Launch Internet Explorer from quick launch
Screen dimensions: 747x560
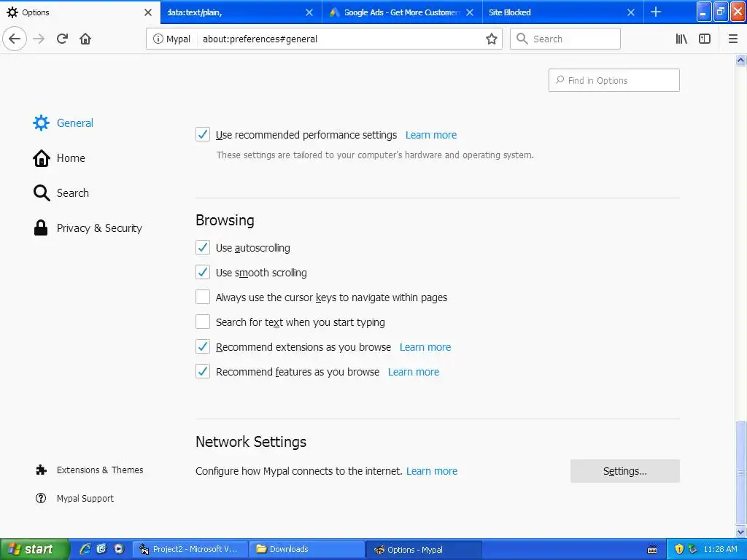point(85,549)
